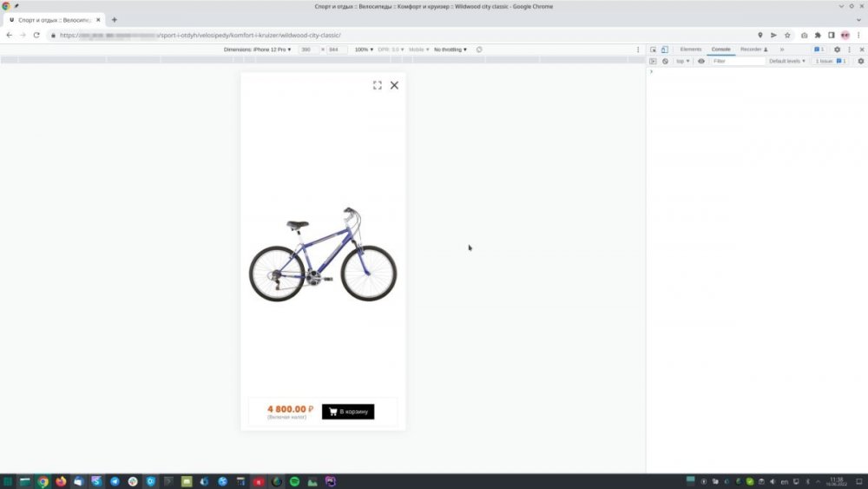Switch to the Elements tab
868x489 pixels.
pyautogui.click(x=691, y=50)
